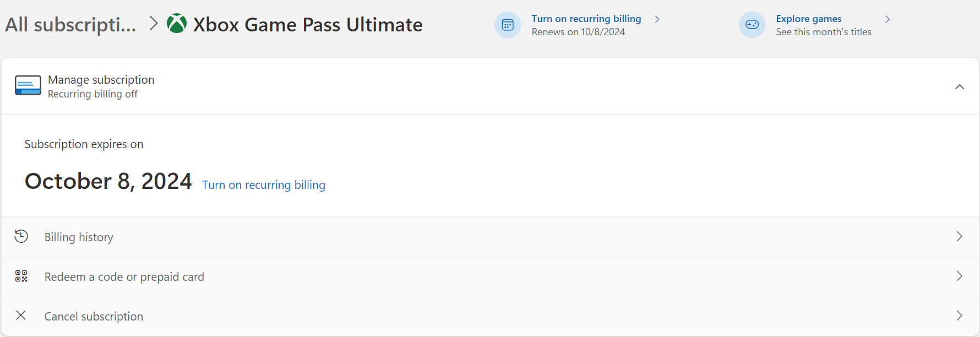Click the Xbox logo icon
The image size is (980, 337).
click(177, 24)
